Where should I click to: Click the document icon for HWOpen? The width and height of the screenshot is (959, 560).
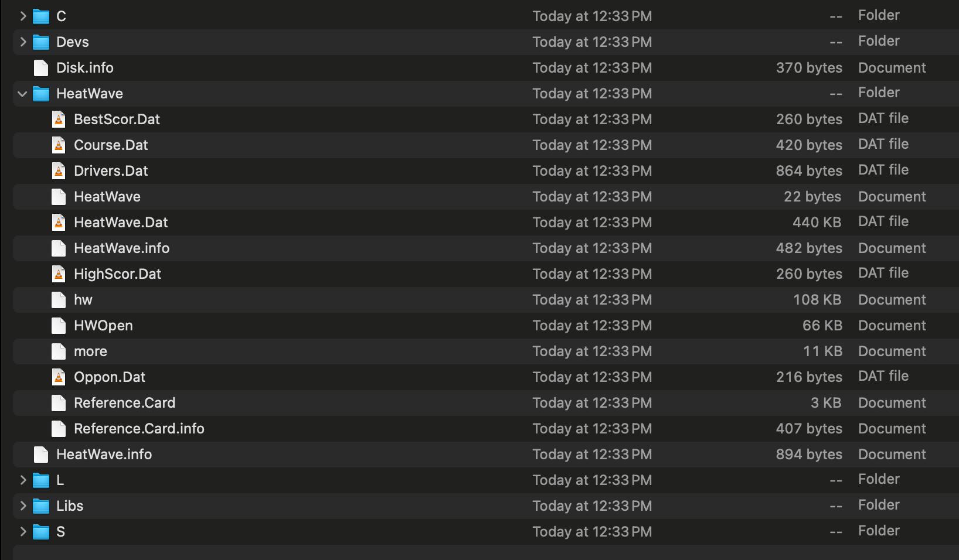tap(59, 326)
